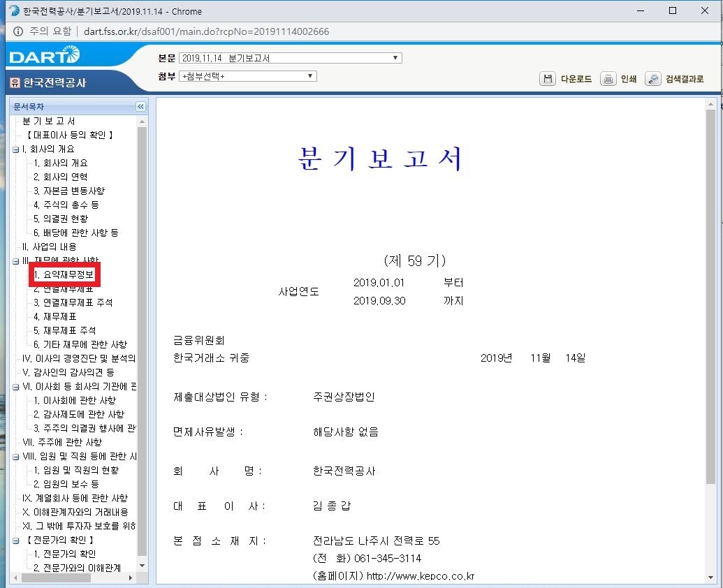723x588 pixels.
Task: Collapse the VIII. 임원 및 직원 node
Action: pos(15,457)
